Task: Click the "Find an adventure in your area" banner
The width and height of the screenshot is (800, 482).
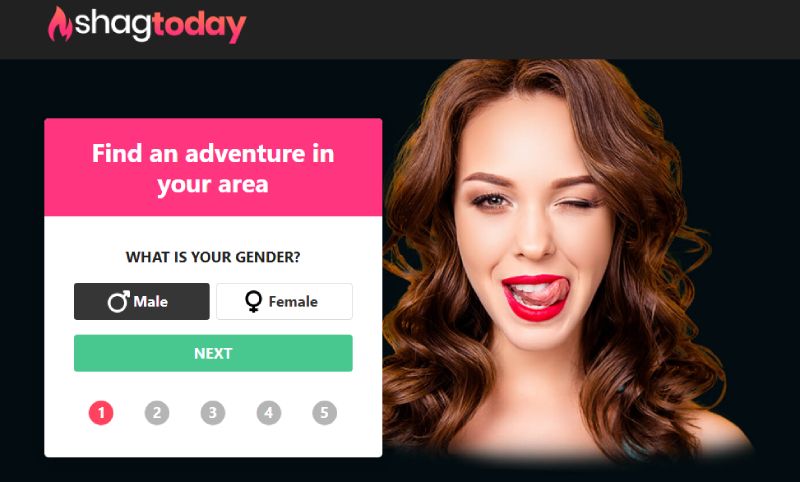Action: [213, 167]
